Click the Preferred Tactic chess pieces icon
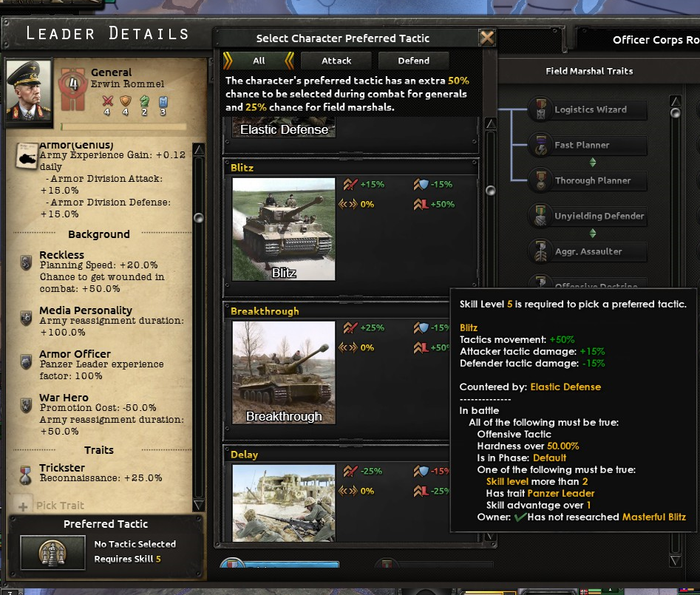The width and height of the screenshot is (700, 595). pos(52,553)
